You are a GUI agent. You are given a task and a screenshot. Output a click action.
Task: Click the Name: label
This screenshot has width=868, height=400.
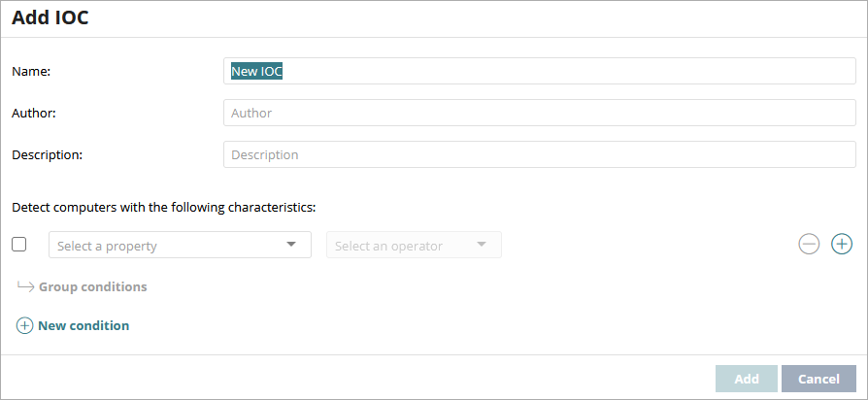pos(31,71)
